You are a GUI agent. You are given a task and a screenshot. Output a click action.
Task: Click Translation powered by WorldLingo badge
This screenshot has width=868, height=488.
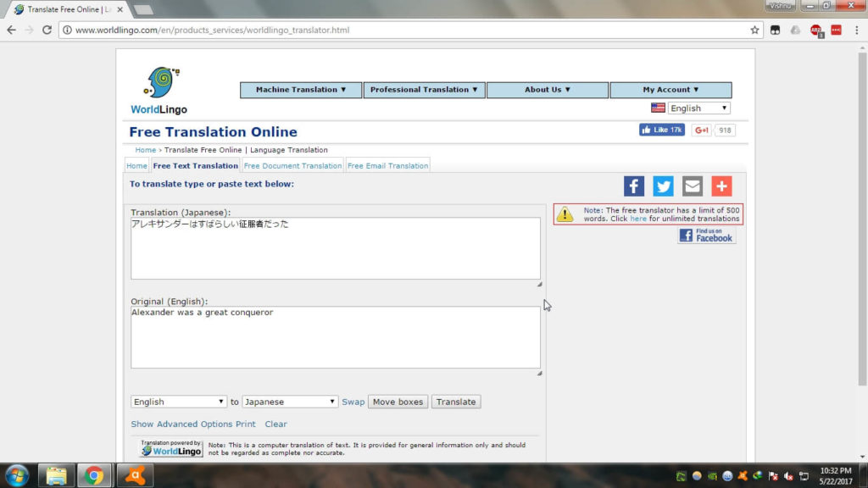(171, 448)
